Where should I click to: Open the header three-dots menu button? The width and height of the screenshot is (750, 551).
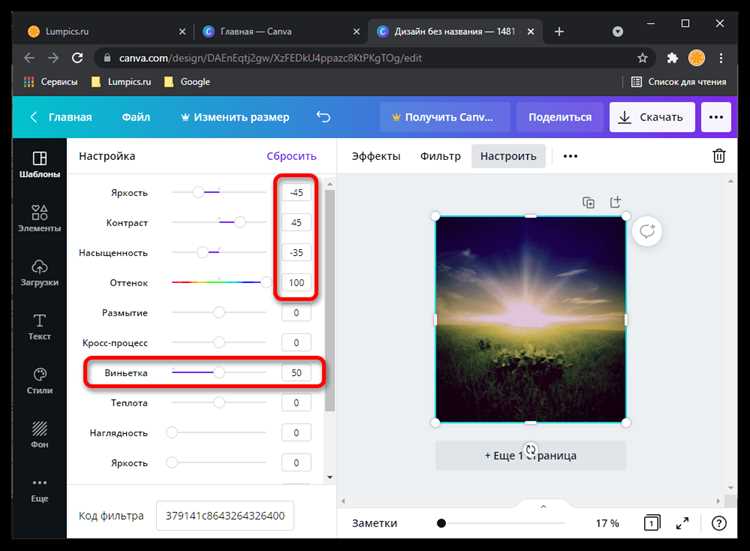716,117
